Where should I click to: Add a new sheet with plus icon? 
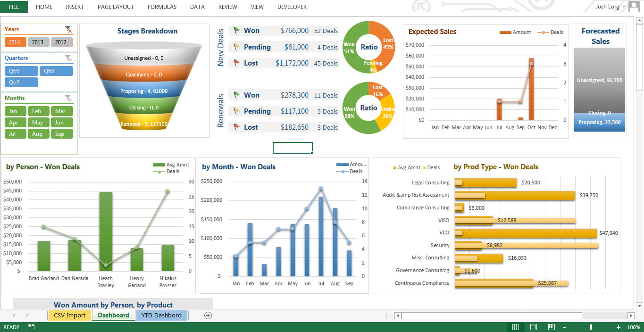pyautogui.click(x=208, y=315)
